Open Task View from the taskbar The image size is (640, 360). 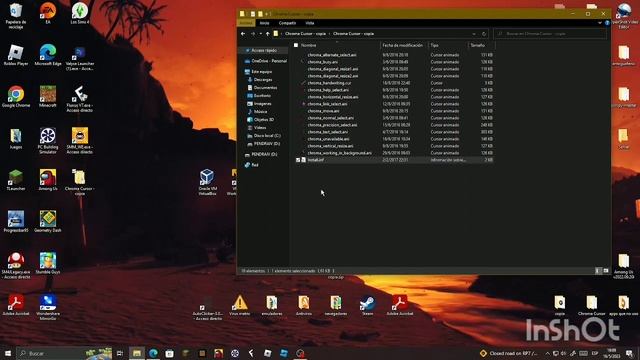120,353
